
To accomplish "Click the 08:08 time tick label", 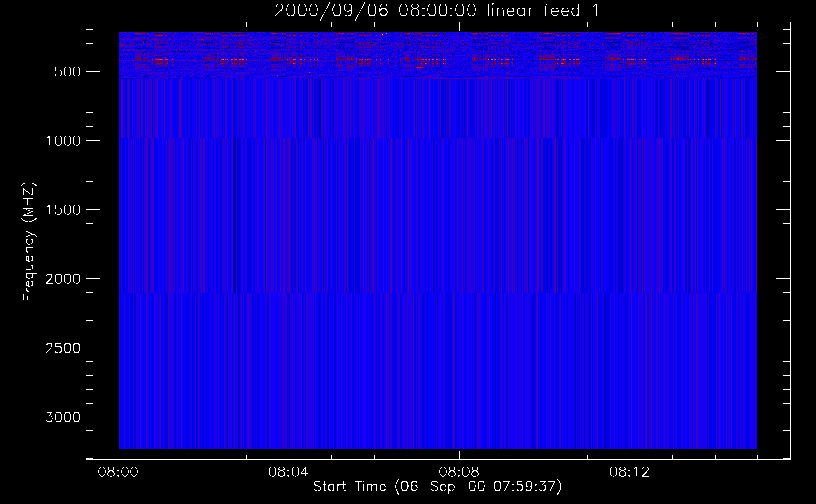I will 459,472.
